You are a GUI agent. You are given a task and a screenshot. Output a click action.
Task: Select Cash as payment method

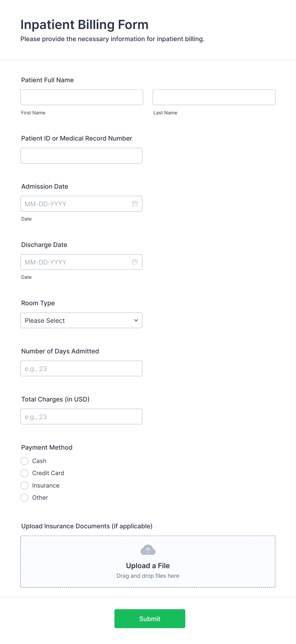(x=24, y=461)
